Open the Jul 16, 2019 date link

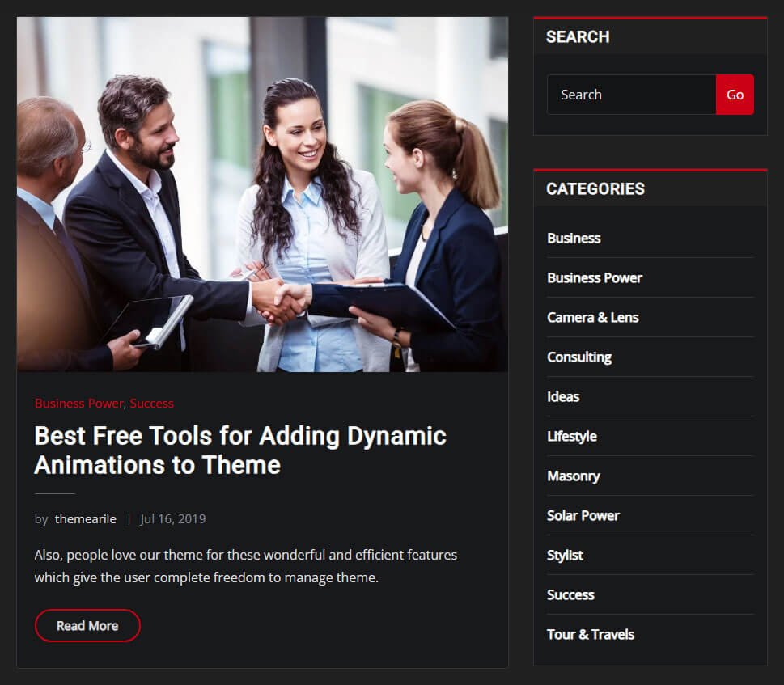click(173, 519)
